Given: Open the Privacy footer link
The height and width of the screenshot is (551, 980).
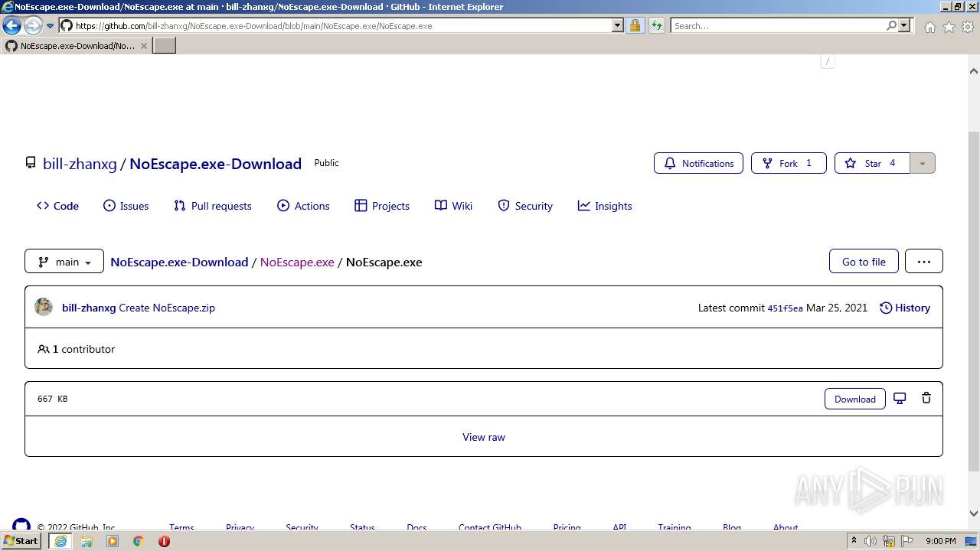Looking at the screenshot, I should [240, 527].
